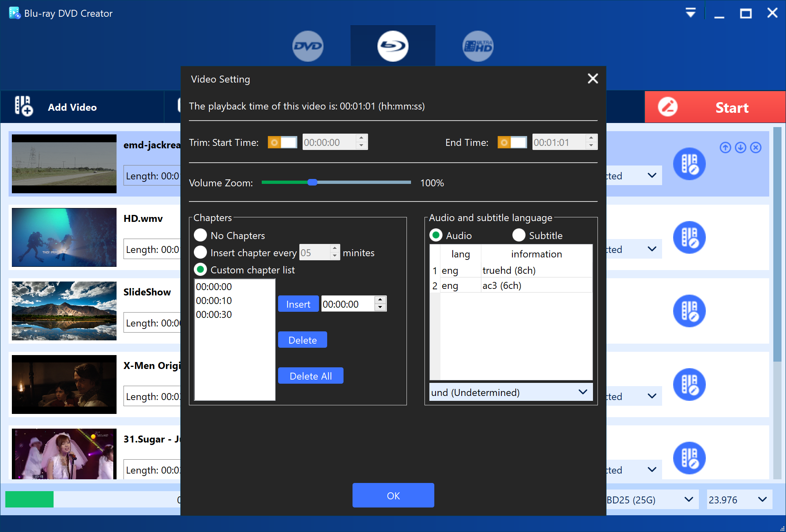Screen dimensions: 786x532
Task: Open video settings for HD.wmv
Action: pos(689,237)
